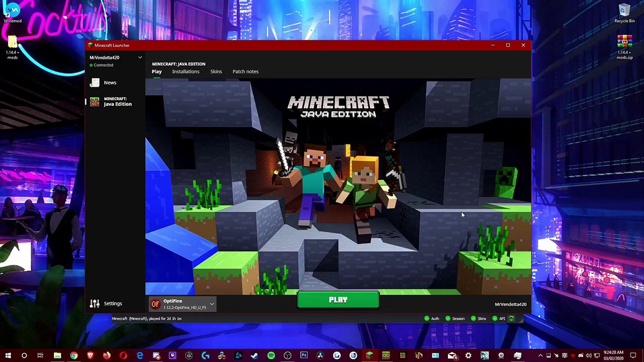Click the taskbar clock and date

(613, 355)
